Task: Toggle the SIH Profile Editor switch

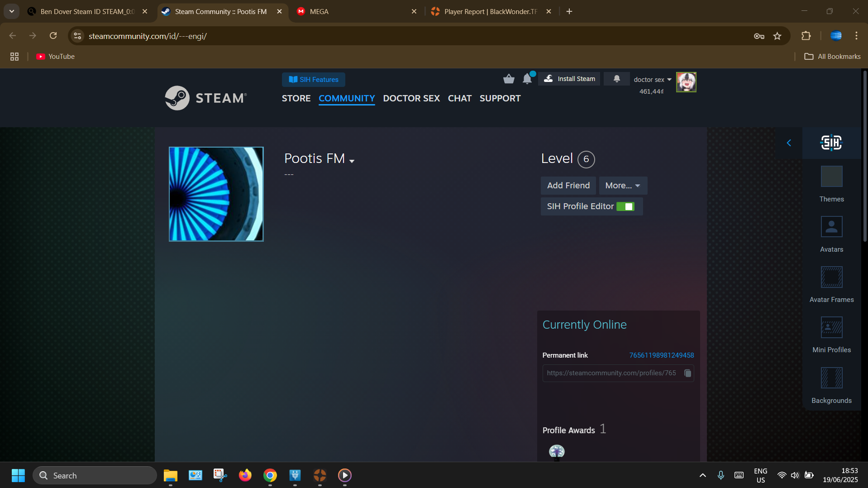Action: click(625, 206)
